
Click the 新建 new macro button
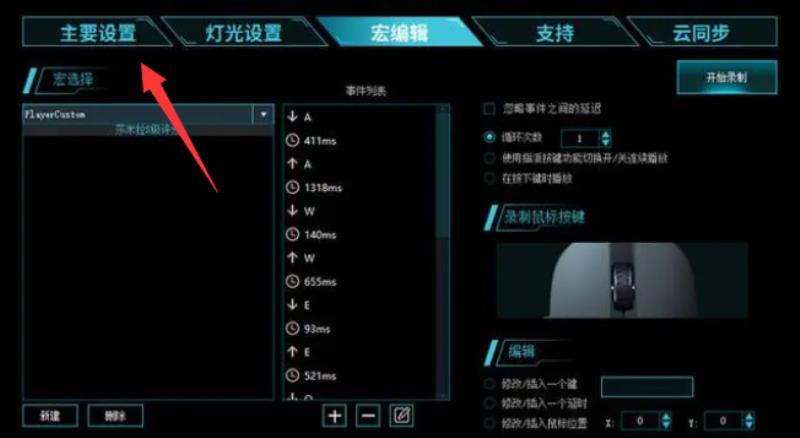click(50, 416)
